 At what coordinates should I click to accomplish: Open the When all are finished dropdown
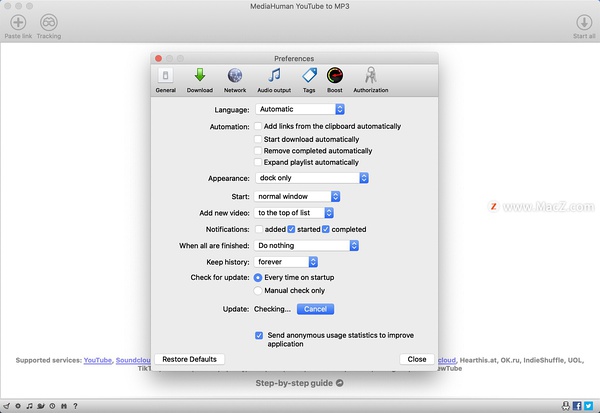click(307, 245)
